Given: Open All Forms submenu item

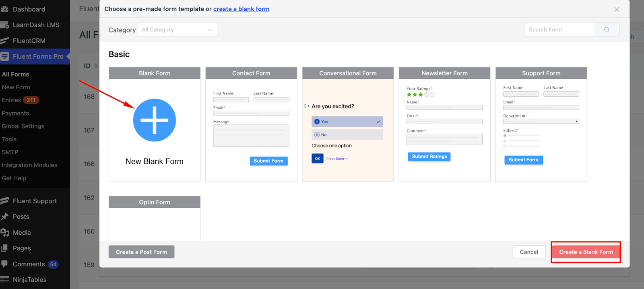Looking at the screenshot, I should point(15,74).
